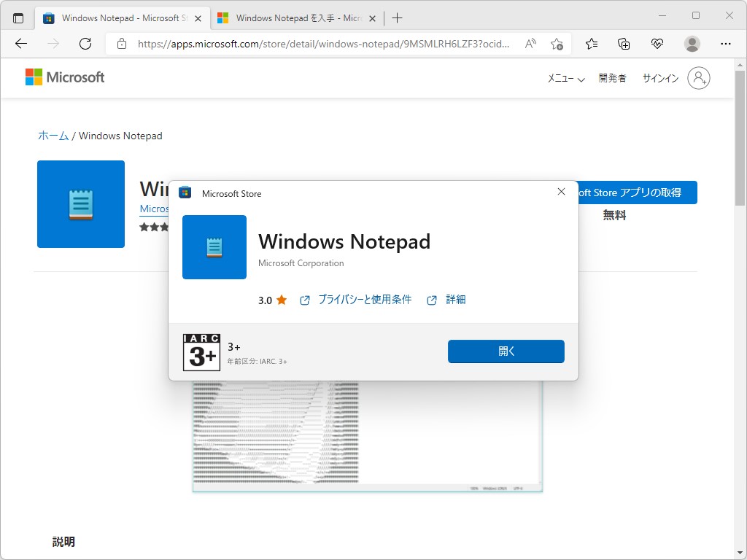The height and width of the screenshot is (560, 747).
Task: Open the プライバシーと使用条件 link
Action: point(365,299)
